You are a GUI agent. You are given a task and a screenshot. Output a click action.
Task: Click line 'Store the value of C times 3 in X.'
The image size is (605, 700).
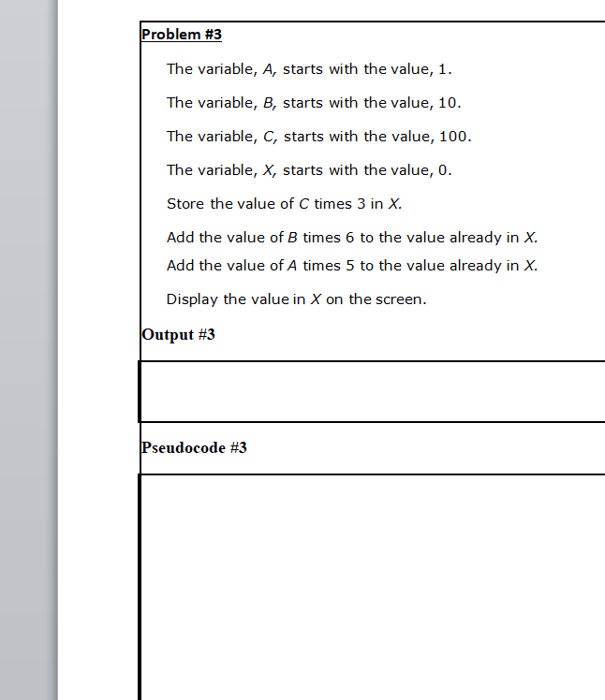[x=284, y=204]
